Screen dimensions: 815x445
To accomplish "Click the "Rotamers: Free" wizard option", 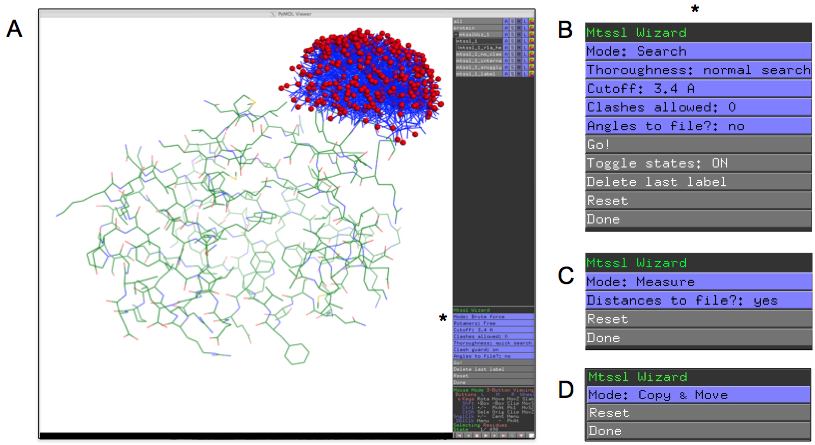I will 493,323.
